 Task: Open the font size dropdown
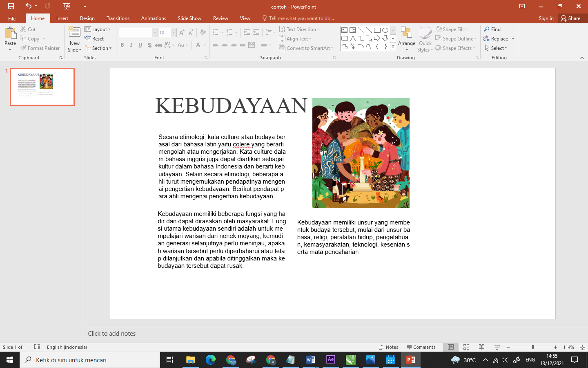pyautogui.click(x=174, y=33)
